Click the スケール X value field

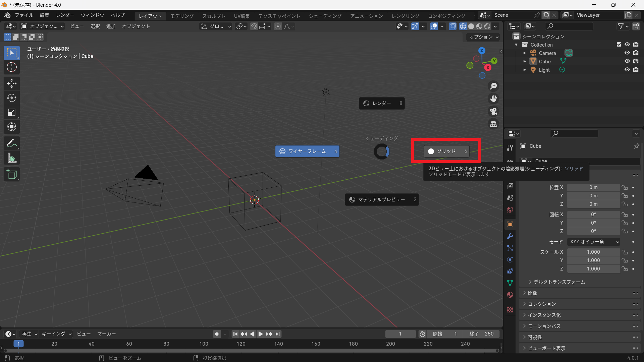point(593,252)
